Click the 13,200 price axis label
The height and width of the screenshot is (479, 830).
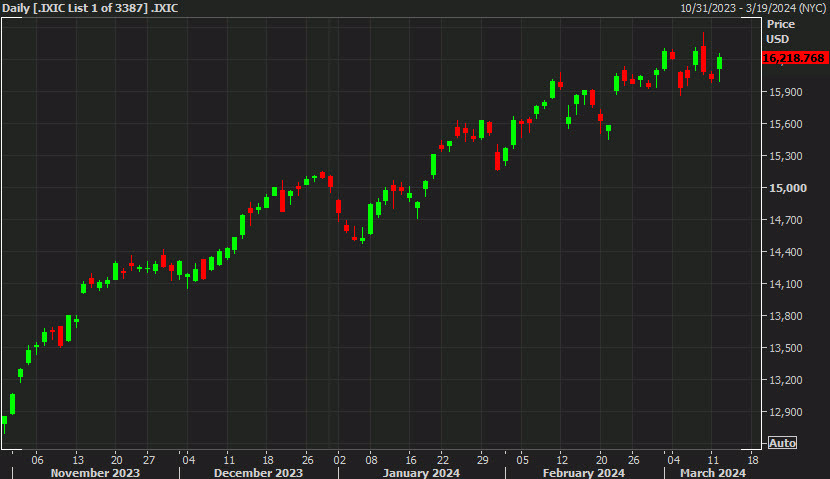pyautogui.click(x=786, y=380)
